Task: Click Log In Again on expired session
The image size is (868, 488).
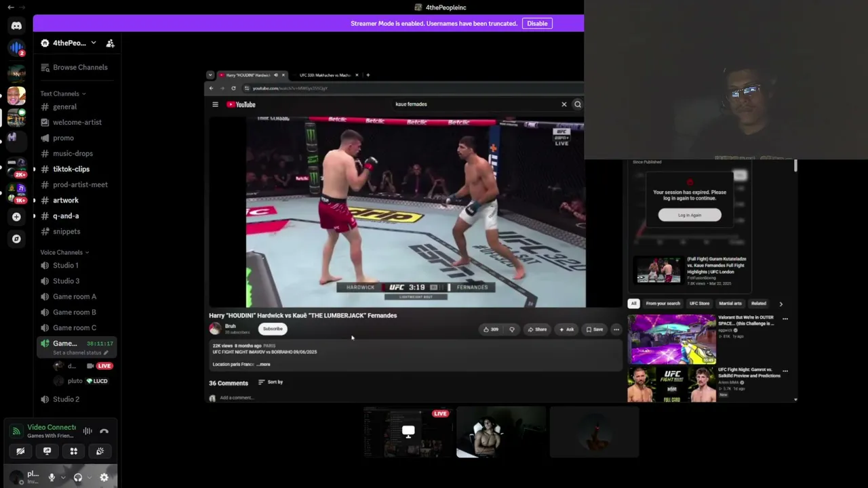Action: pyautogui.click(x=690, y=215)
